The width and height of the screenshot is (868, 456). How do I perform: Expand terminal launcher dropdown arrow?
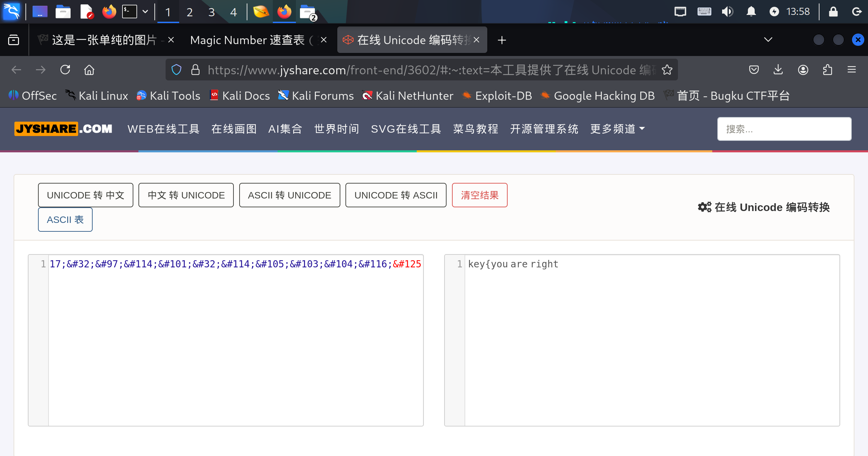click(x=145, y=12)
